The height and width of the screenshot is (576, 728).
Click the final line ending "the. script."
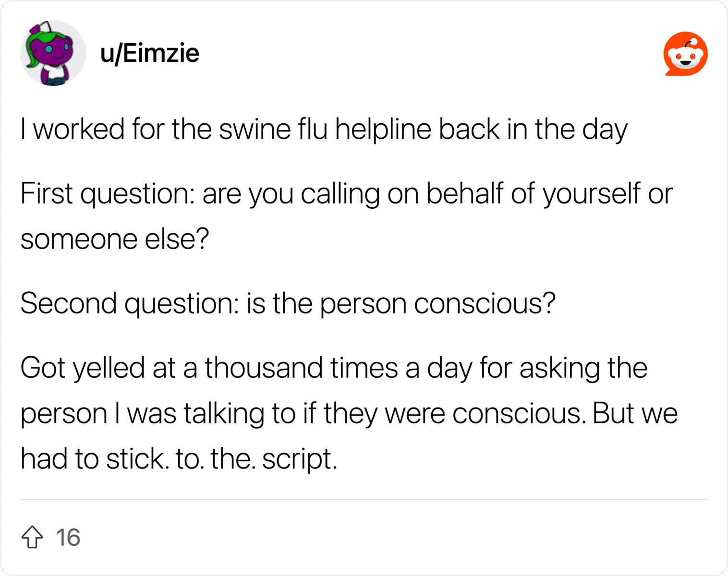point(179,459)
